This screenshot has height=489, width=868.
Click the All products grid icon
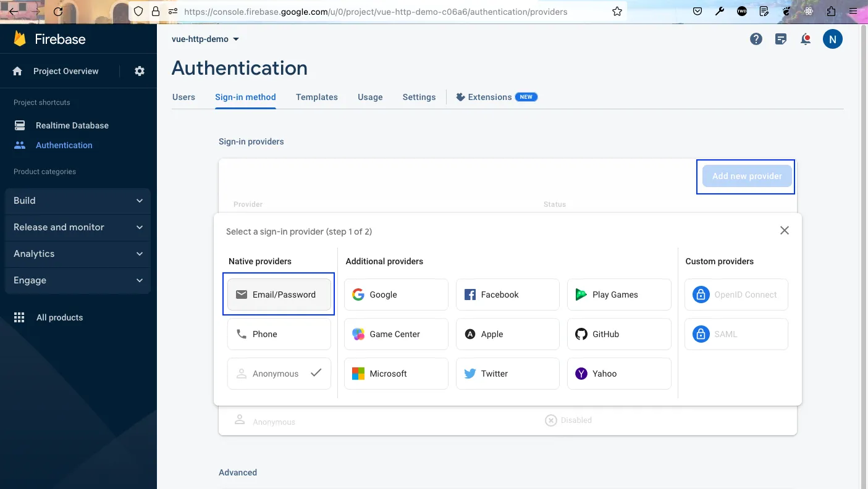(19, 317)
